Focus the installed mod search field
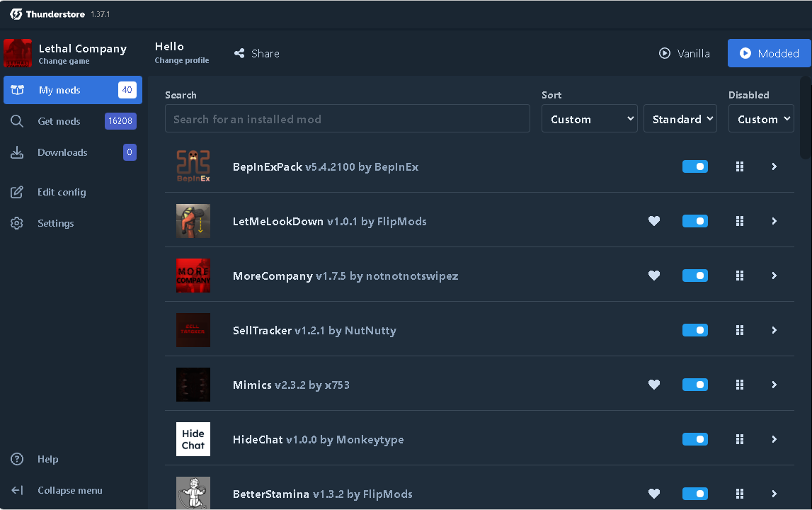This screenshot has height=510, width=812. point(348,119)
